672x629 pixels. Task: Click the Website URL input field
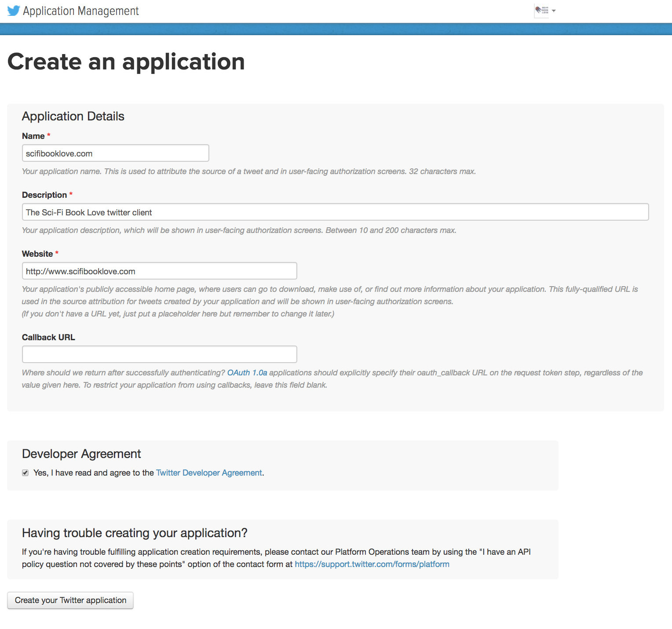pos(160,271)
